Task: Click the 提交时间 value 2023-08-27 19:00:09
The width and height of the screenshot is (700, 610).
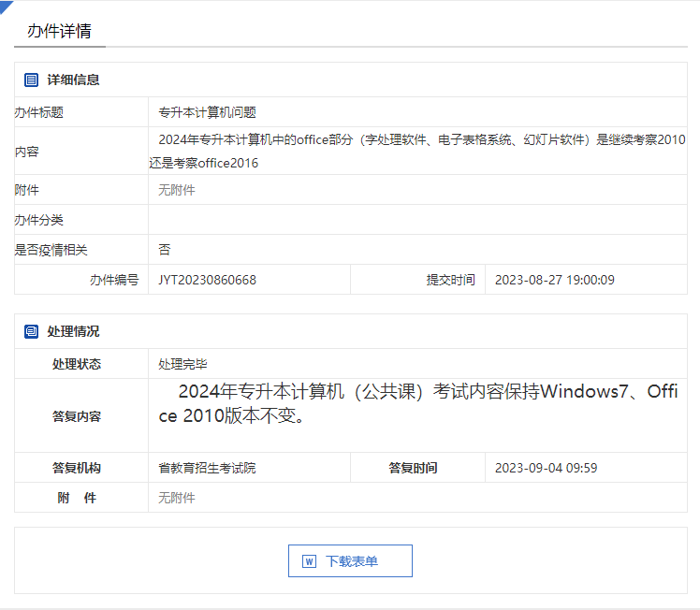Action: pos(554,280)
